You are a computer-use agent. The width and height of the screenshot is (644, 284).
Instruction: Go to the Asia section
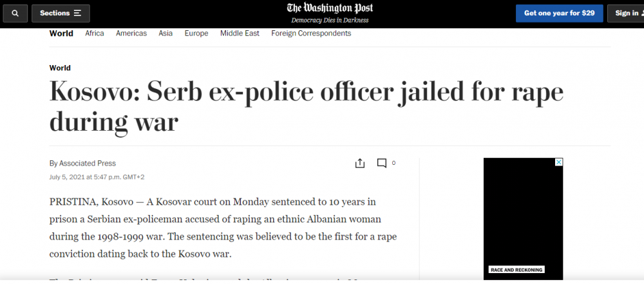tap(166, 33)
